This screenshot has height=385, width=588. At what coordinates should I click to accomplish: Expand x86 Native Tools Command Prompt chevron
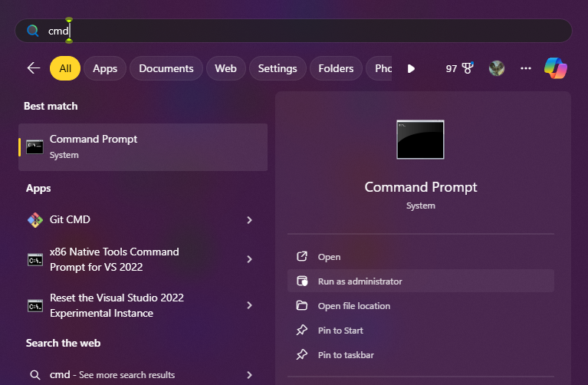pos(249,260)
